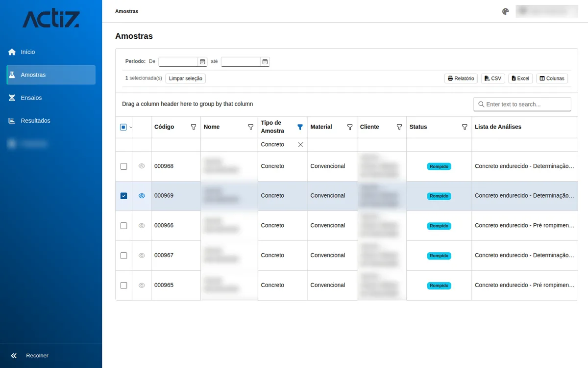Open the theme palette icon
Image resolution: width=588 pixels, height=368 pixels.
(x=505, y=11)
